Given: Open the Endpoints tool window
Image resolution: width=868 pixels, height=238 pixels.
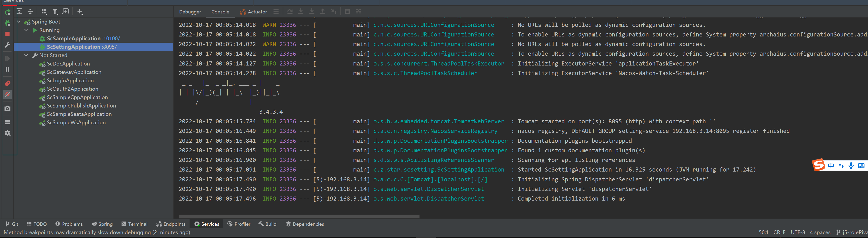Looking at the screenshot, I should click(171, 224).
